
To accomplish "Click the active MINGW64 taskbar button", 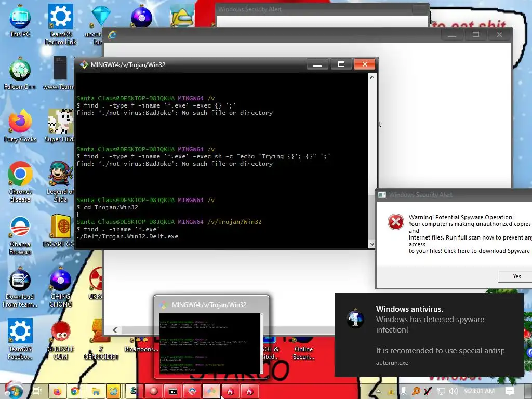I will point(211,392).
